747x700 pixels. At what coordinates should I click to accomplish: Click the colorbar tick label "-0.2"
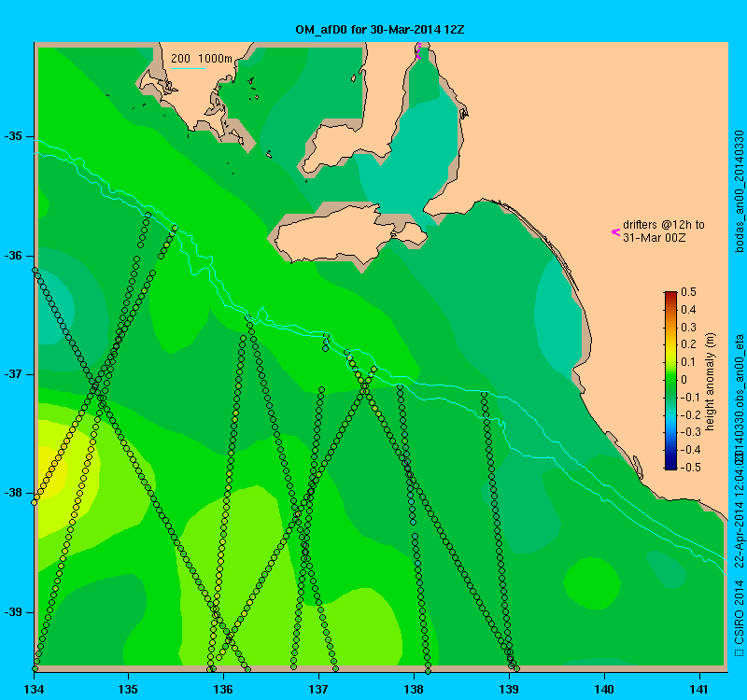[690, 414]
